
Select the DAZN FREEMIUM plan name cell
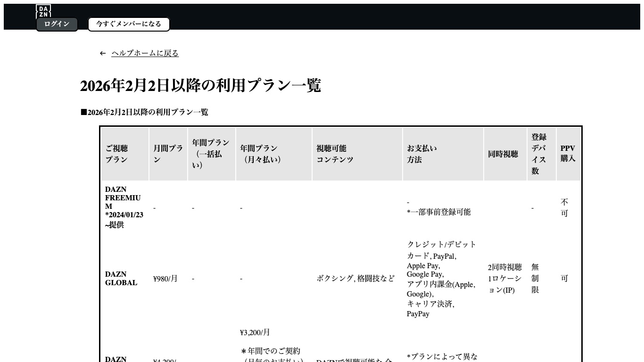[x=125, y=207]
